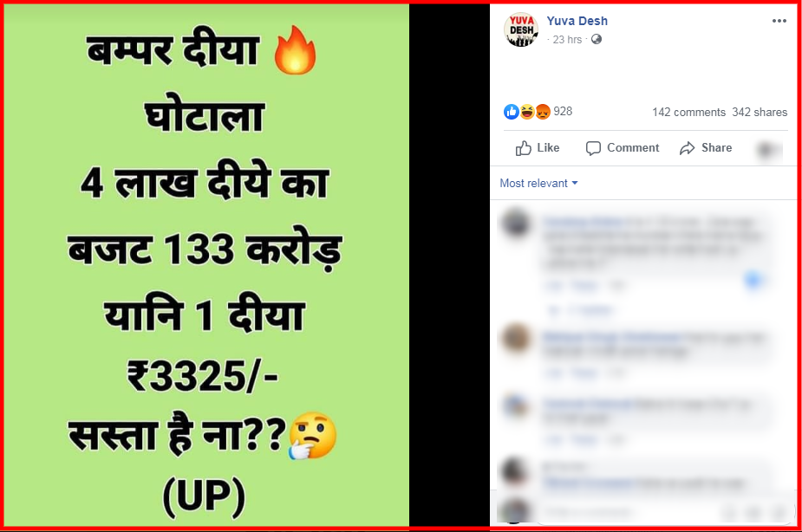Click the globe public privacy icon
Viewport: 802px width, 532px height.
click(x=596, y=39)
